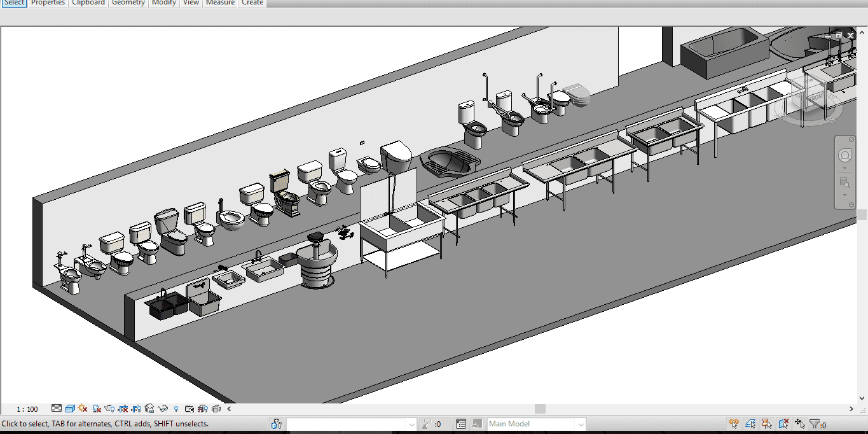Click the Zoom Region tool in navigation bar
The image size is (868, 434).
point(844,183)
